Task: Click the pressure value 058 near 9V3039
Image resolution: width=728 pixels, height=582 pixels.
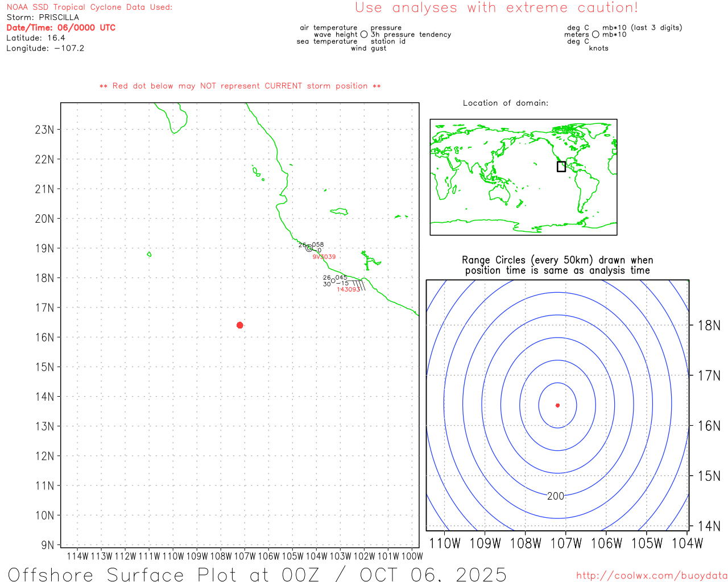Action: point(318,245)
